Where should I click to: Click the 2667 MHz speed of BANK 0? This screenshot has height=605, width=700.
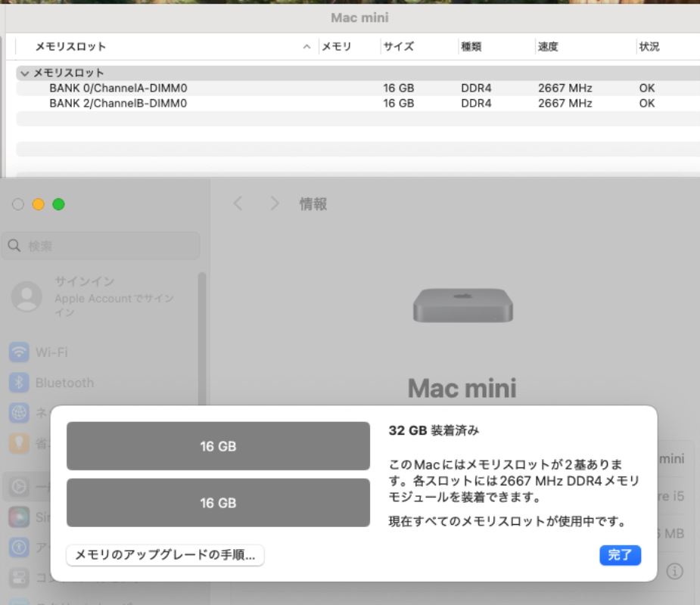pyautogui.click(x=565, y=88)
